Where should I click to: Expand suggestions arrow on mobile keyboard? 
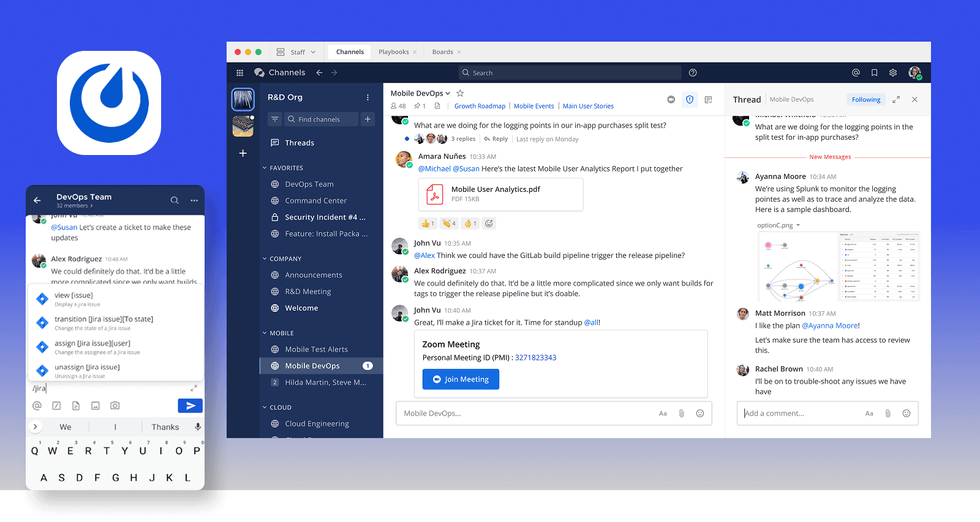(x=35, y=427)
